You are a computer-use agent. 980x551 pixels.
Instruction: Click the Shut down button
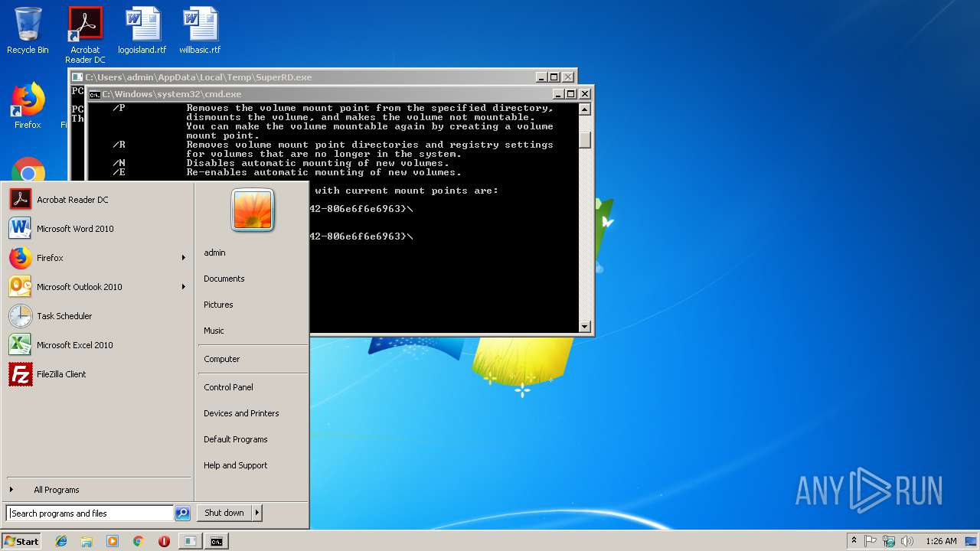coord(224,513)
